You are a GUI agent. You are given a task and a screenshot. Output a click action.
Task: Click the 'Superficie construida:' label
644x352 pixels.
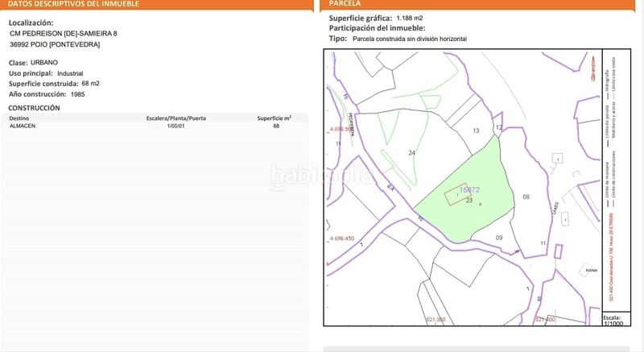pyautogui.click(x=43, y=84)
